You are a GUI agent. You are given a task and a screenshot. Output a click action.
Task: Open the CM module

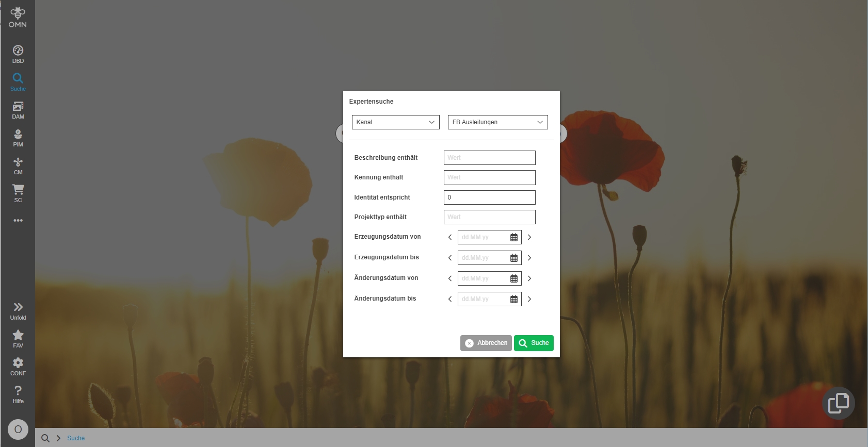point(18,165)
